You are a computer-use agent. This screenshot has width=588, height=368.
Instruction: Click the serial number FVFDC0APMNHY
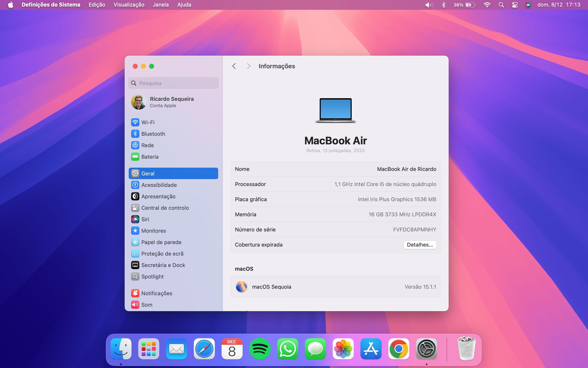point(414,230)
